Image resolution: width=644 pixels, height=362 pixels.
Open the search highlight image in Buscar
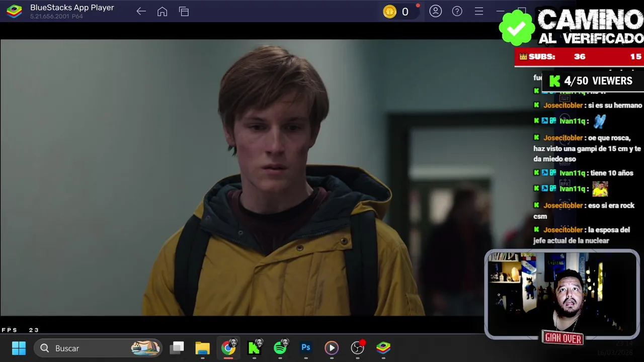point(145,347)
